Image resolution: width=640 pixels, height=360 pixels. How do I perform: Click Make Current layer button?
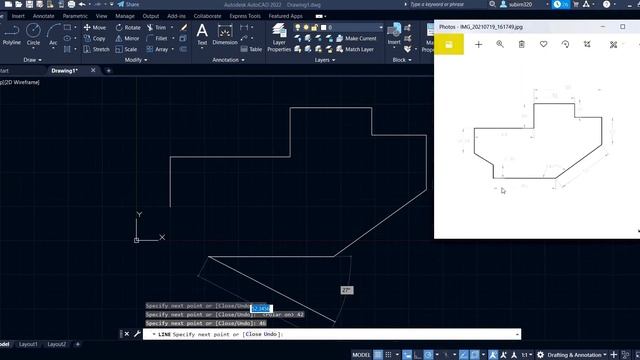356,38
